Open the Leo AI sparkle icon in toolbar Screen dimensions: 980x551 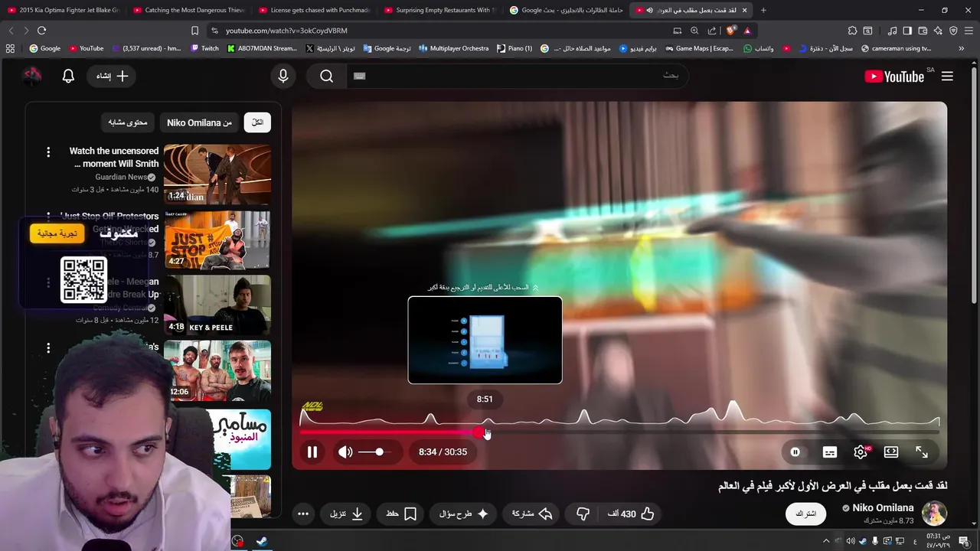[938, 31]
